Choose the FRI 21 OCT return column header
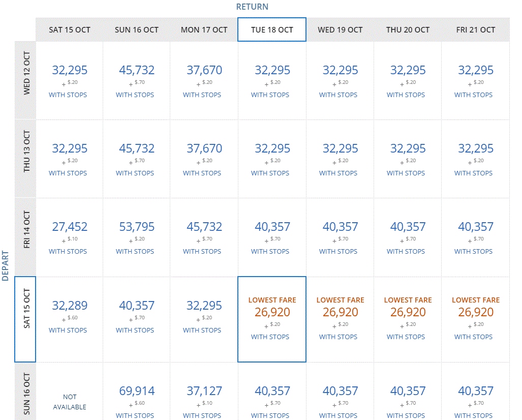 (x=475, y=30)
